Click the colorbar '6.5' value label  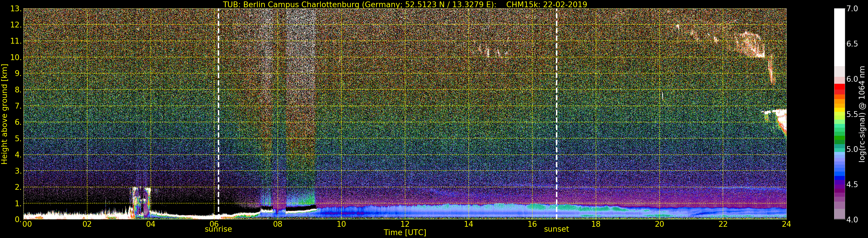[852, 44]
